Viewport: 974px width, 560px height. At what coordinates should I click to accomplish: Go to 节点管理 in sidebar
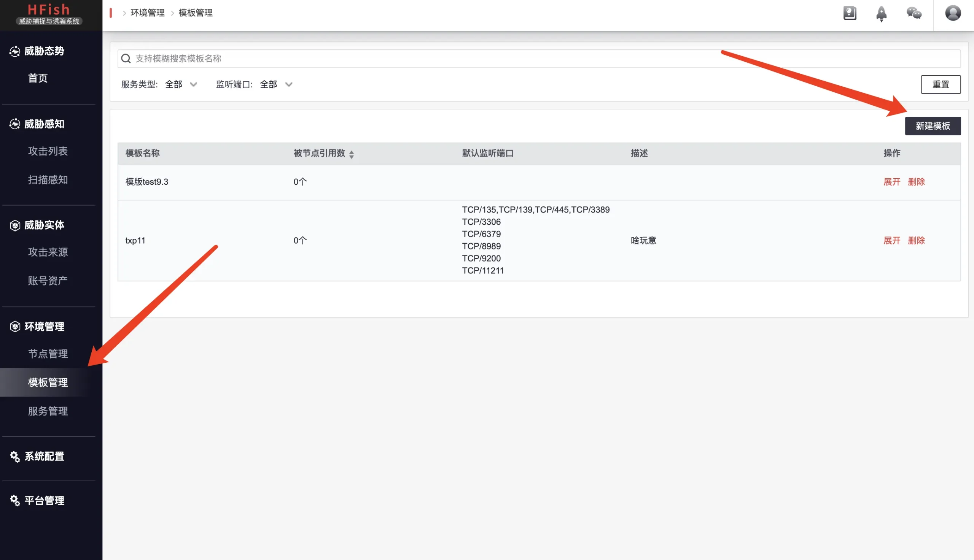pyautogui.click(x=48, y=354)
